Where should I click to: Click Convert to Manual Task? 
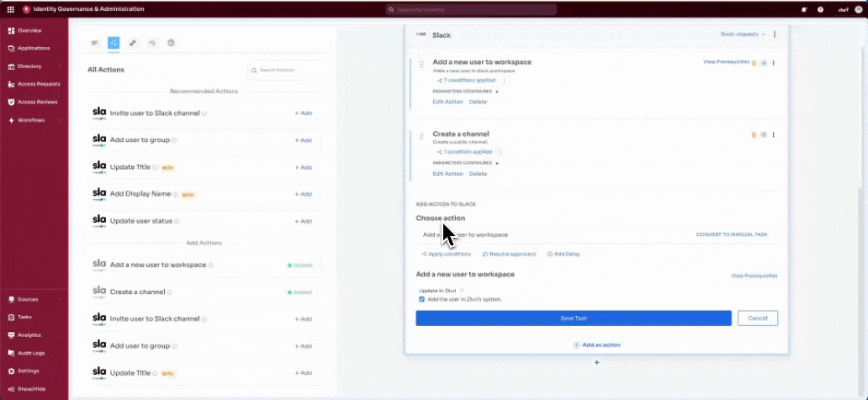732,234
